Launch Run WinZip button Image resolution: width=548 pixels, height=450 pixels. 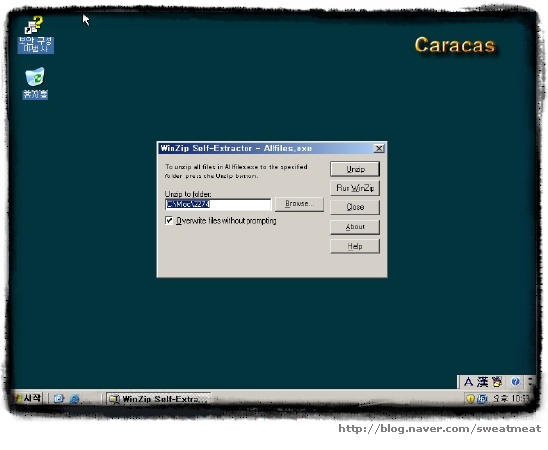[354, 188]
